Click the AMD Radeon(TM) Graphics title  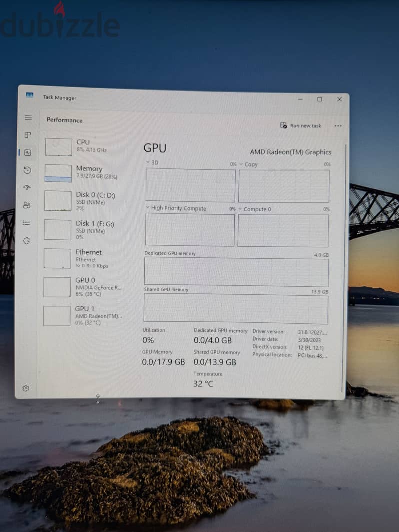[x=290, y=152]
